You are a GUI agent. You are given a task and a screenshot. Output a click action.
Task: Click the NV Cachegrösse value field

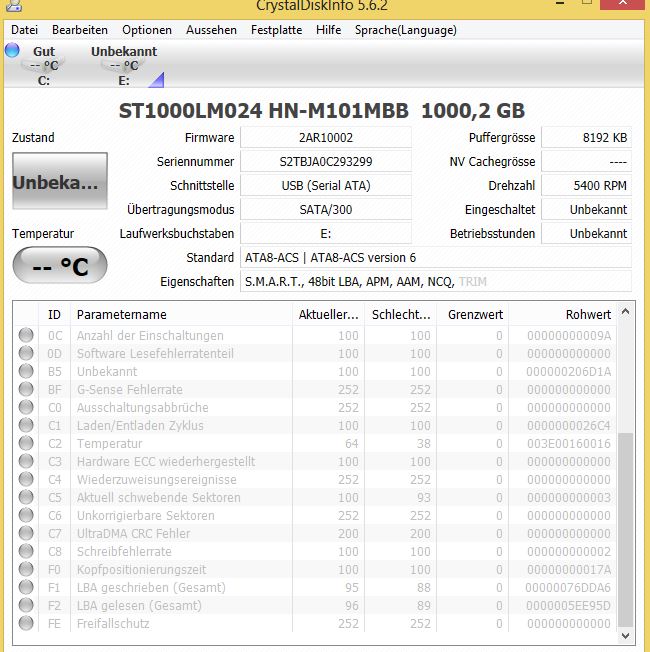click(586, 162)
